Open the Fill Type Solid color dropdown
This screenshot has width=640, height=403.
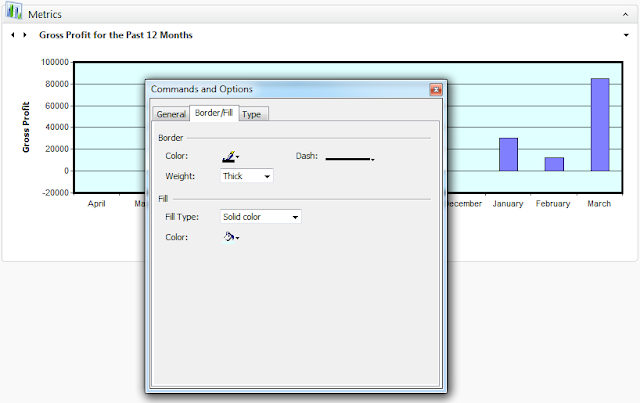(261, 217)
